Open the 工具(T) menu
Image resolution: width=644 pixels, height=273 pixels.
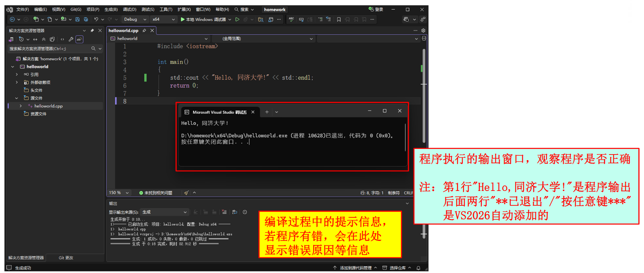(166, 10)
